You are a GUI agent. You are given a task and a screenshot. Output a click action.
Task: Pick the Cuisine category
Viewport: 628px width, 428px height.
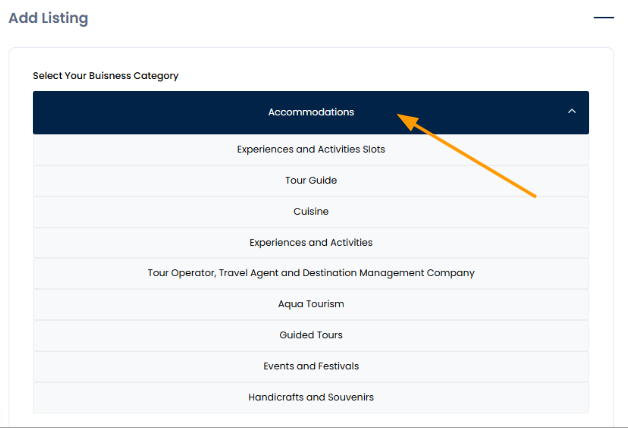click(x=310, y=211)
